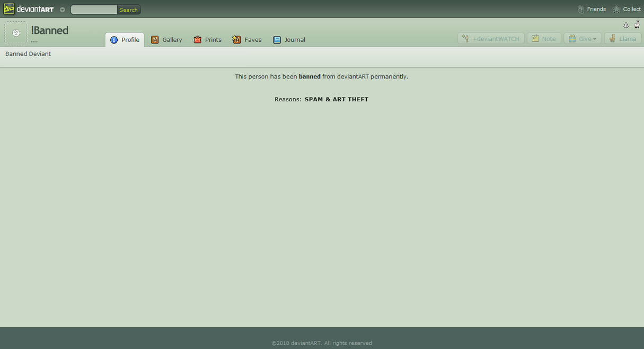The width and height of the screenshot is (644, 349).
Task: Click the bold 'banned' word in message
Action: point(310,76)
